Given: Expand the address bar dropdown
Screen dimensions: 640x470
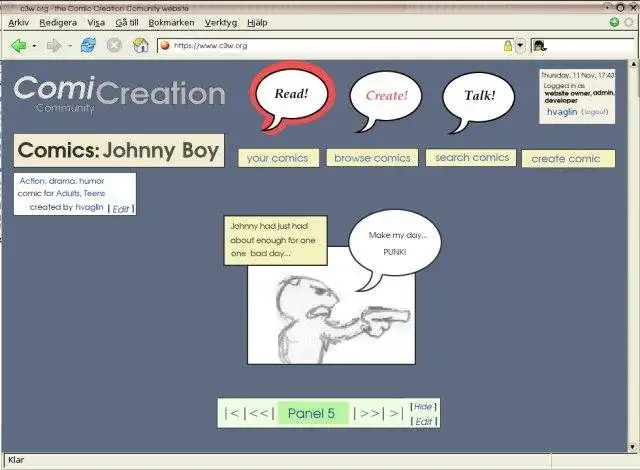Looking at the screenshot, I should [x=520, y=46].
